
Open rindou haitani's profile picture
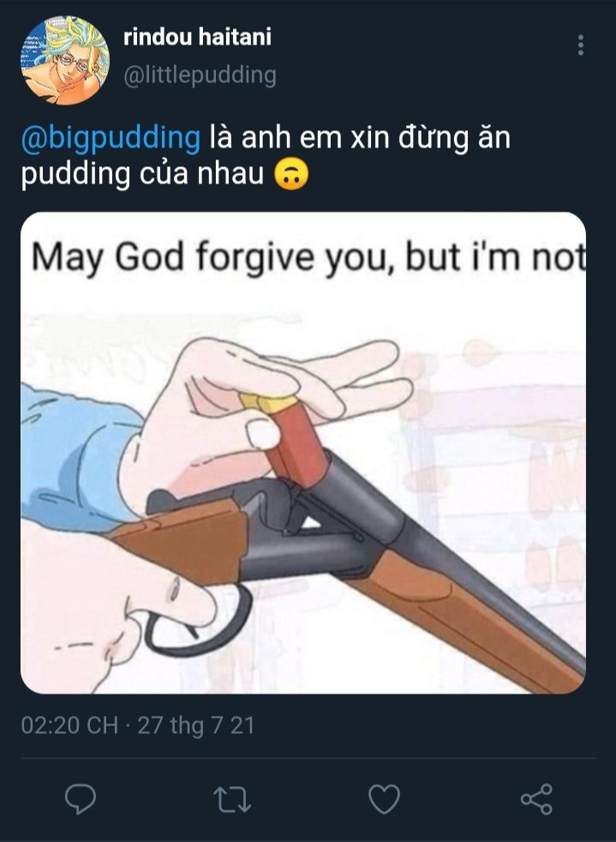coord(65,60)
